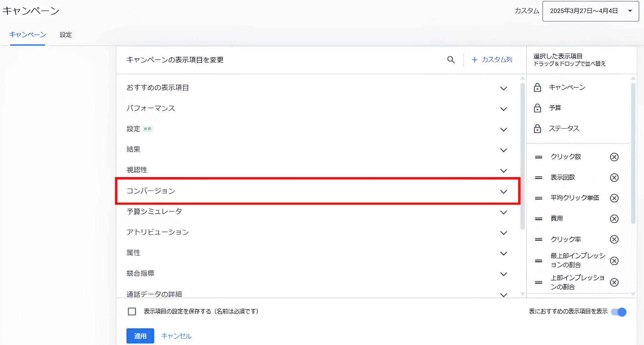Remove the クリック数 column with its X icon
The height and width of the screenshot is (345, 644).
click(614, 157)
